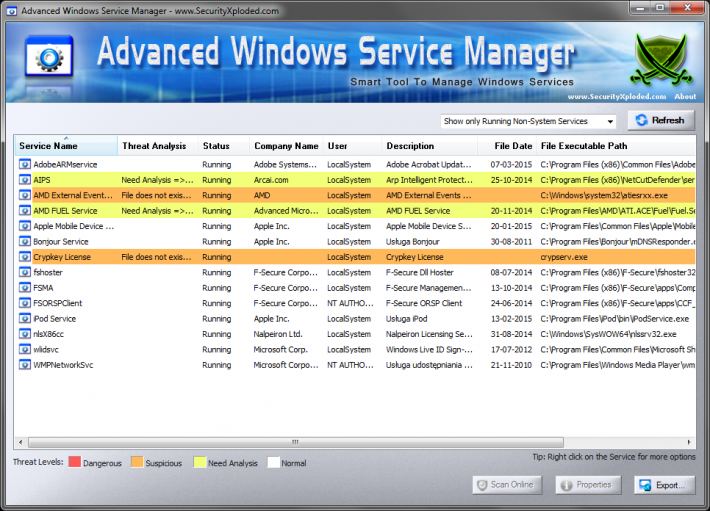The height and width of the screenshot is (511, 710).
Task: Click the Refresh button
Action: 661,120
